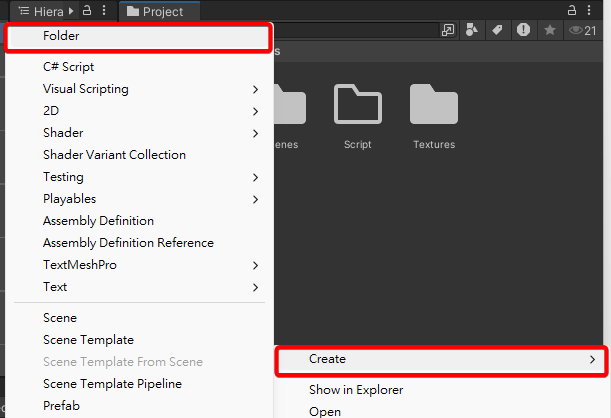
Task: Open the Textures folder
Action: (x=433, y=117)
